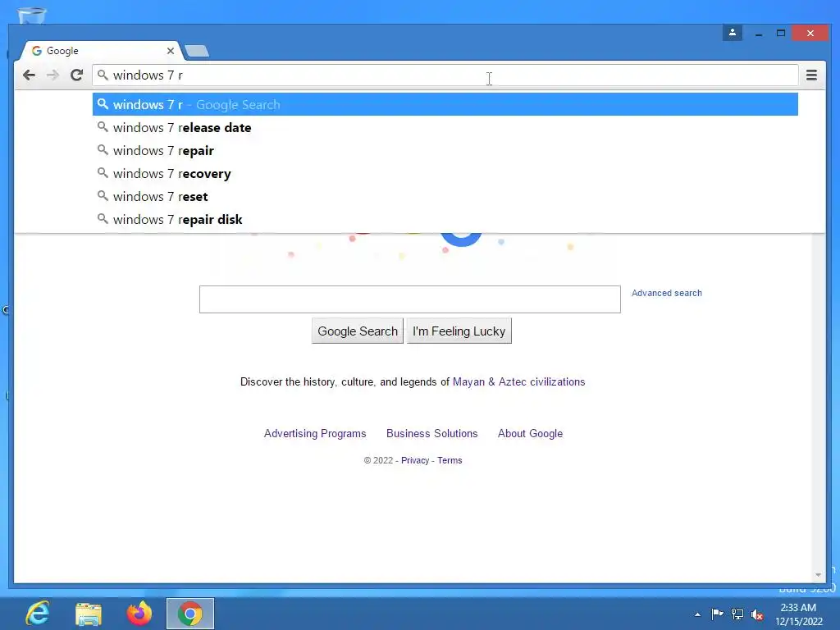Open the Privacy link
Screen dimensions: 840x630
click(x=415, y=460)
